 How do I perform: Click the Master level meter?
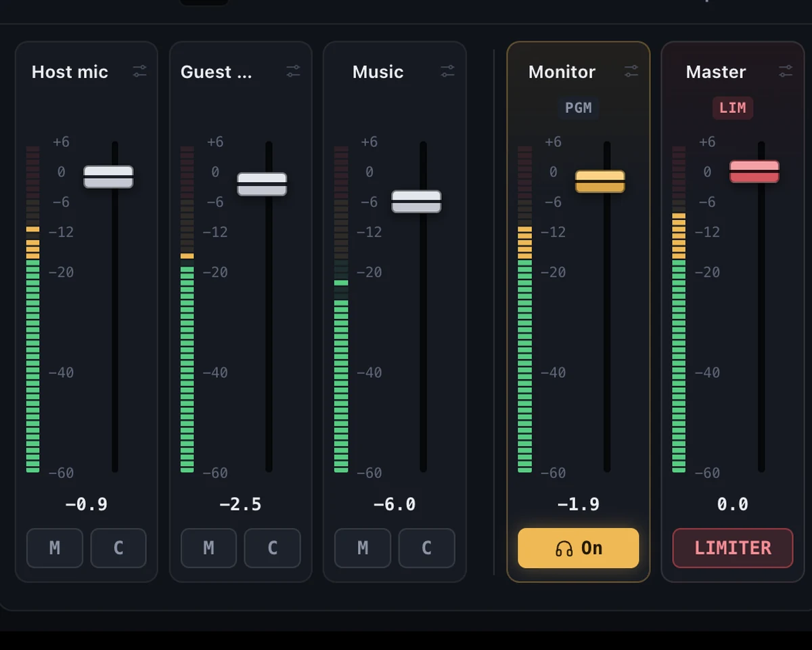tap(679, 309)
